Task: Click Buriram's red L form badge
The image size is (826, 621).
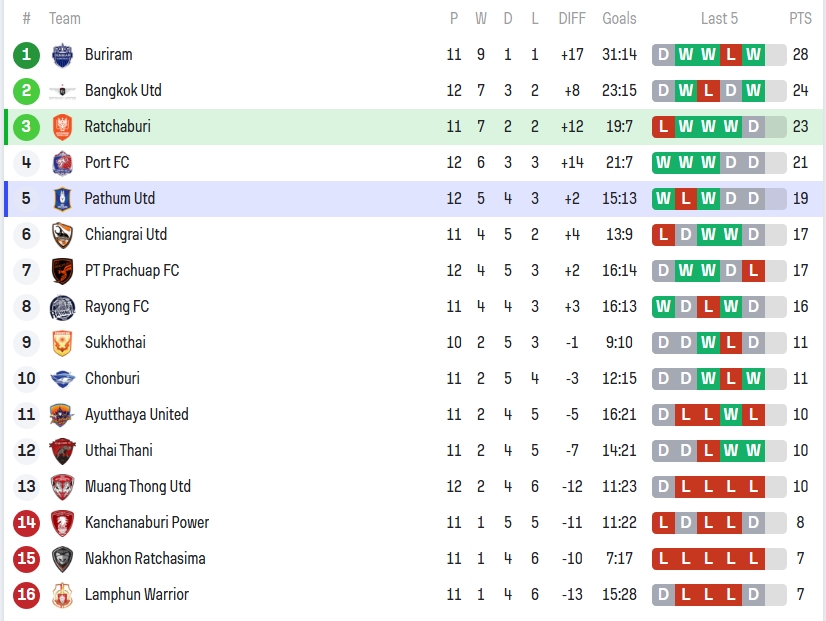Action: (731, 55)
